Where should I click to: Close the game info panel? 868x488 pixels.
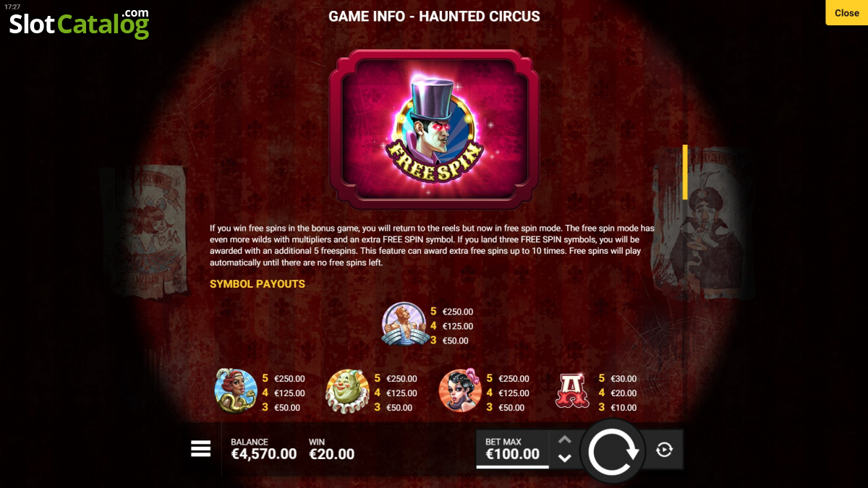pyautogui.click(x=846, y=13)
